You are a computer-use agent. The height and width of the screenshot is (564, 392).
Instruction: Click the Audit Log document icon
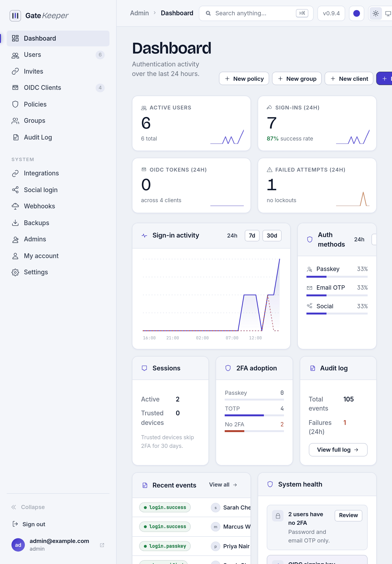click(x=16, y=137)
